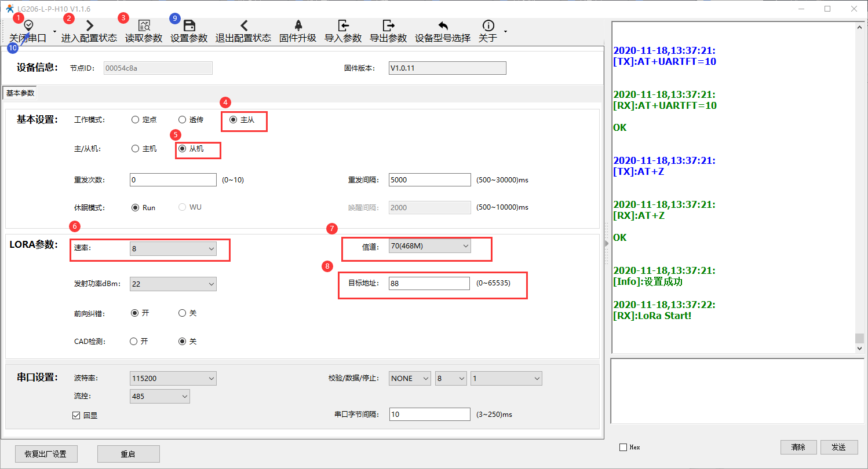Toggle the 回显 checkbox

pyautogui.click(x=76, y=415)
